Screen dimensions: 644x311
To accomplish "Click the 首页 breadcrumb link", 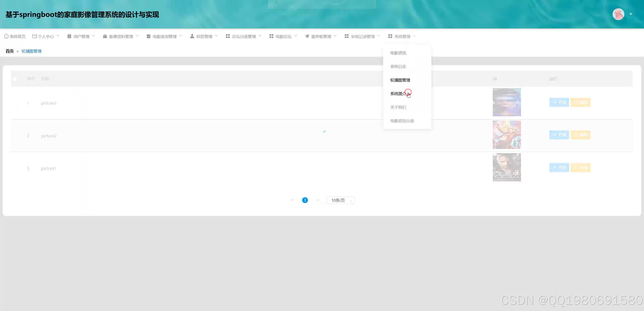I will [10, 51].
